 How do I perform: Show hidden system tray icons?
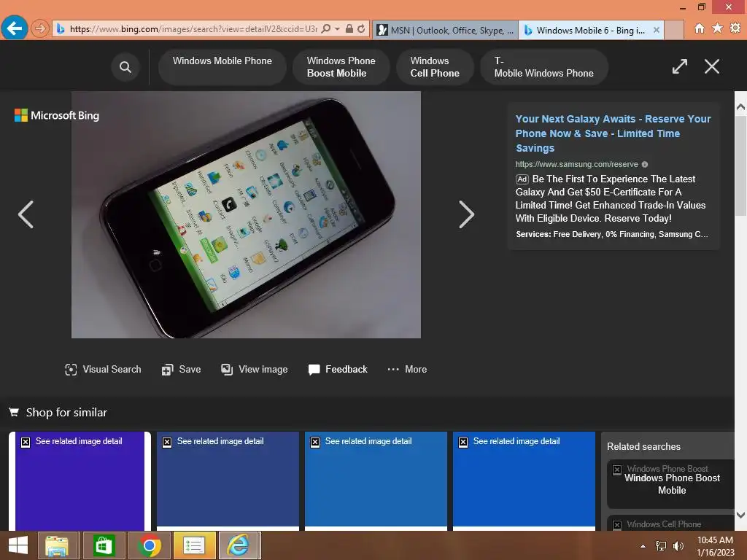(x=643, y=546)
